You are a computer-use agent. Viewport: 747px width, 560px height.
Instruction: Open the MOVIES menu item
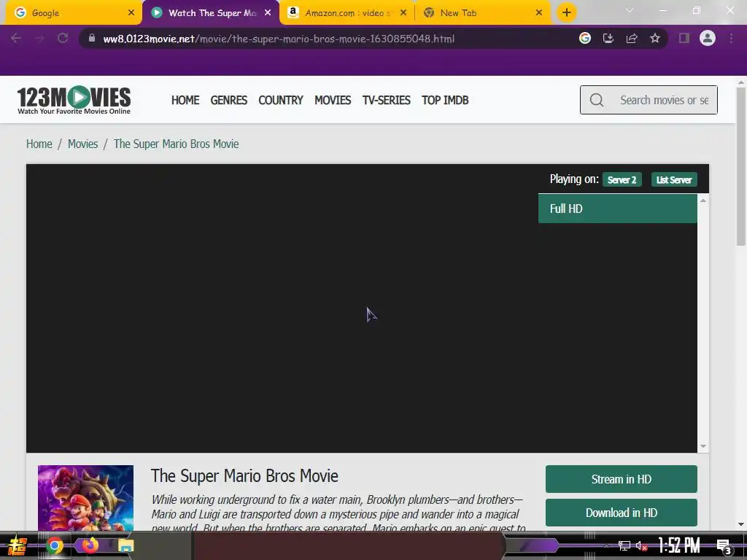[x=333, y=100]
